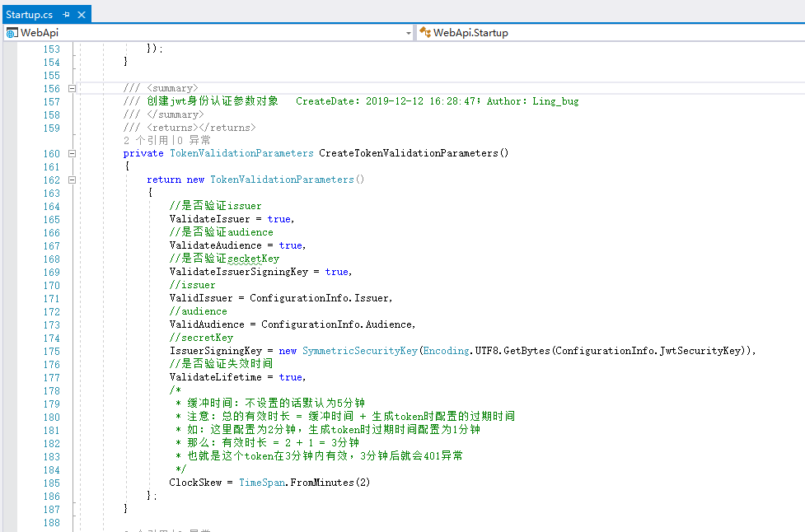Click line number 185 in the gutter
The width and height of the screenshot is (805, 532).
51,483
